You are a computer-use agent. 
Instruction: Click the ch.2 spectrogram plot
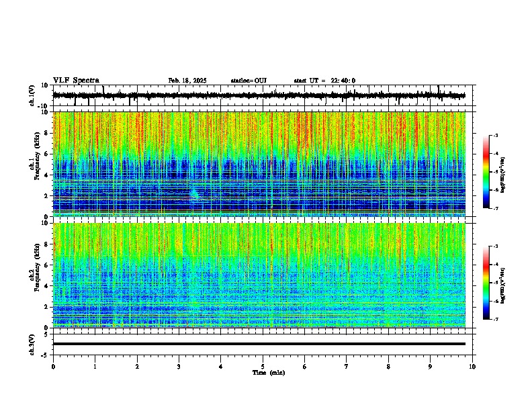259,275
